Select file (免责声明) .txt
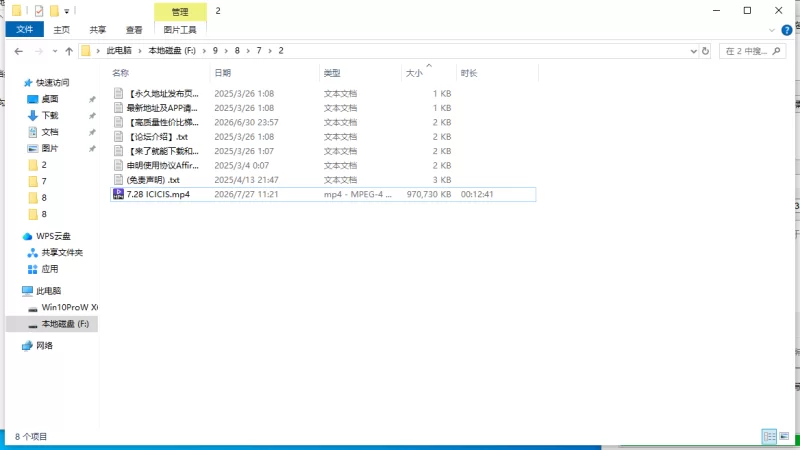800x450 pixels. (153, 180)
